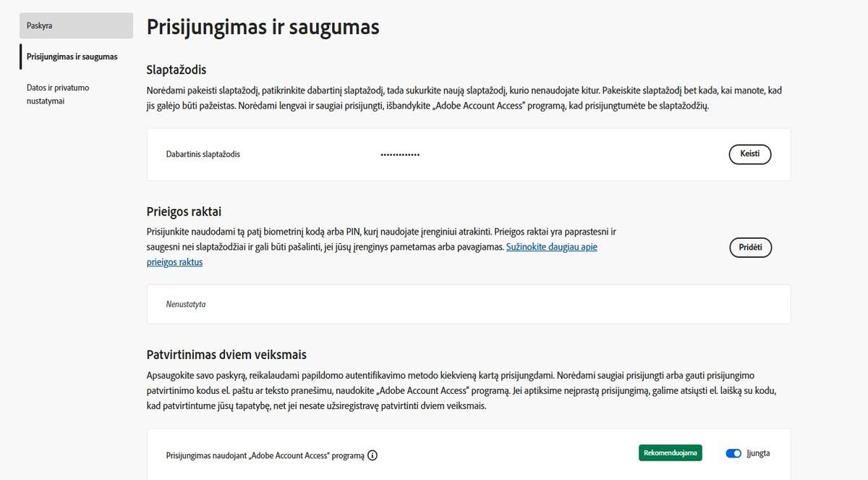Click the info icon next to Adobe Account Access
Viewport: 868px width, 480px height.
click(x=372, y=455)
